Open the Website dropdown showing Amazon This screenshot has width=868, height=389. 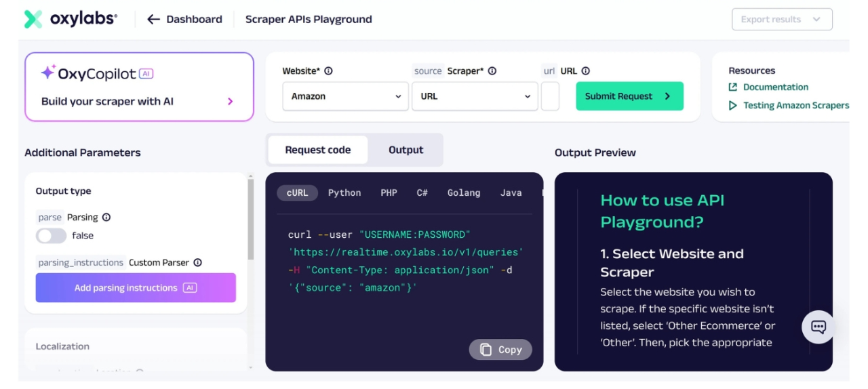point(345,96)
